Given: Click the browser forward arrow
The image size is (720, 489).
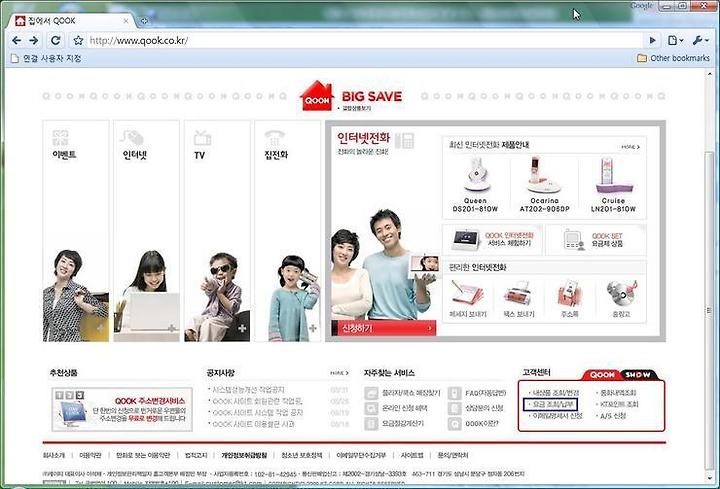Looking at the screenshot, I should click(x=34, y=40).
